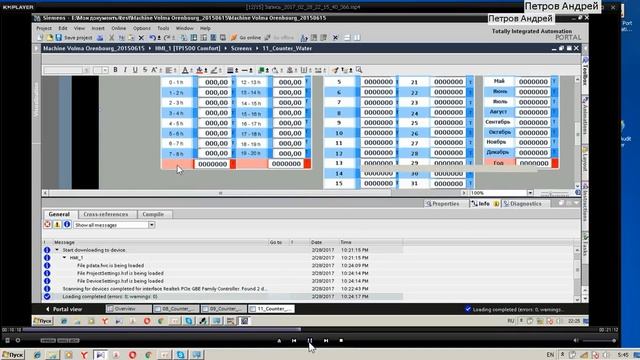Select the Loading completed message row
The height and width of the screenshot is (360, 640).
point(222,296)
